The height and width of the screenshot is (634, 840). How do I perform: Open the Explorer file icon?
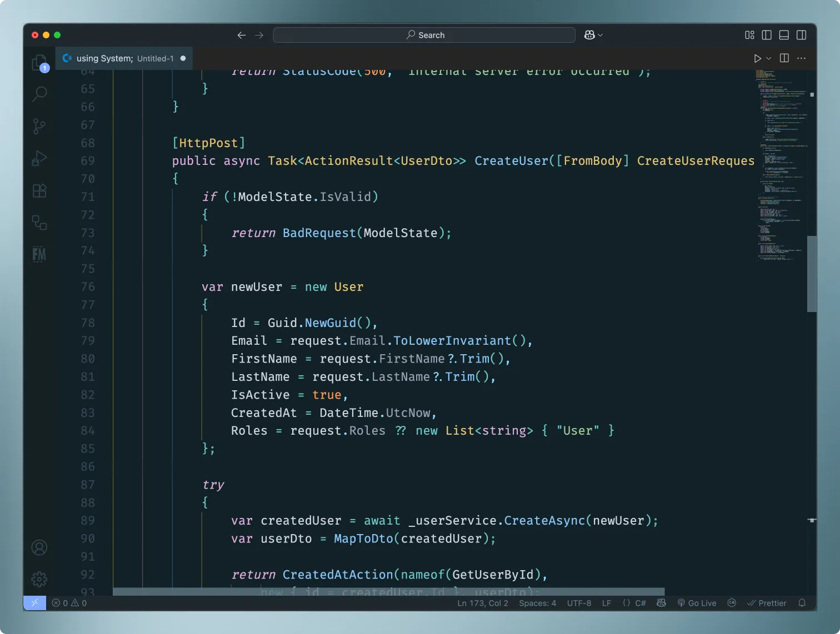pyautogui.click(x=39, y=63)
